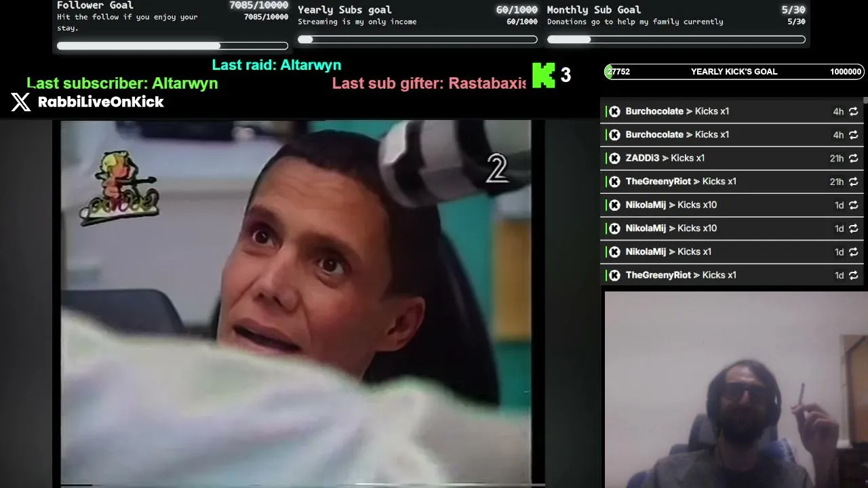
Task: Click the repeat icon in ZADDi3's row
Action: pos(853,159)
